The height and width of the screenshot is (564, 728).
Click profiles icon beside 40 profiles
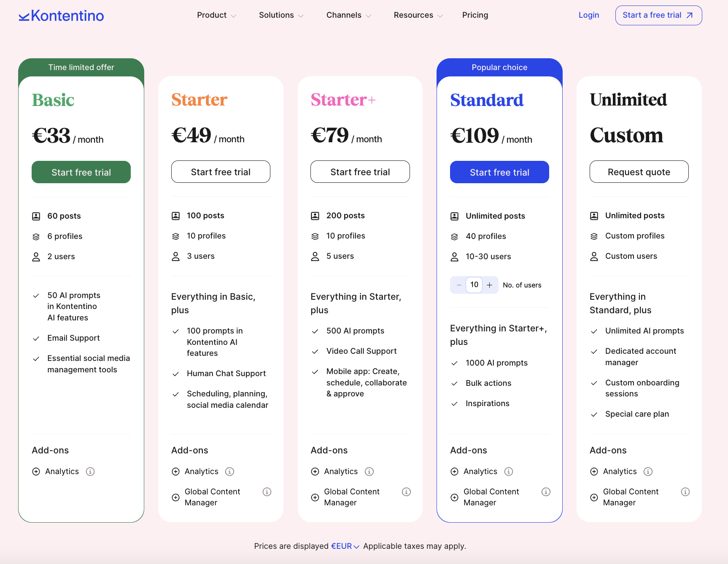click(x=455, y=237)
